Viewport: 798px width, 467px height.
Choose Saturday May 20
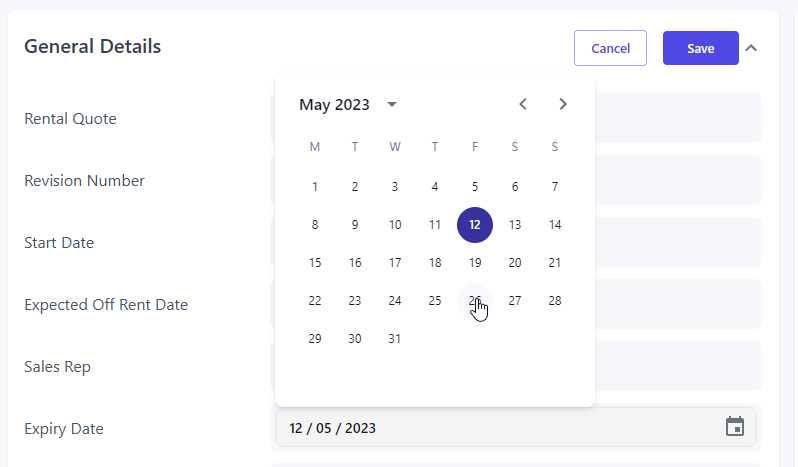click(x=515, y=263)
